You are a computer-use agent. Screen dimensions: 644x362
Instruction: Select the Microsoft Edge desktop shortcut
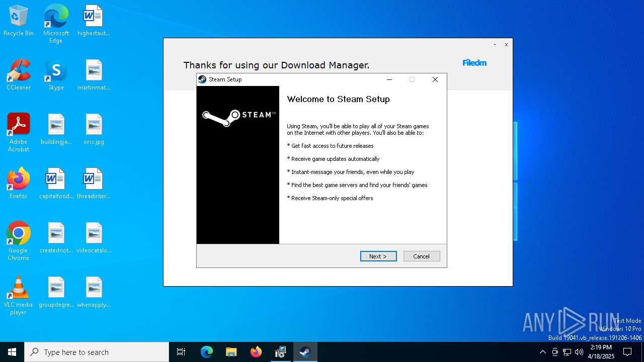pos(56,24)
